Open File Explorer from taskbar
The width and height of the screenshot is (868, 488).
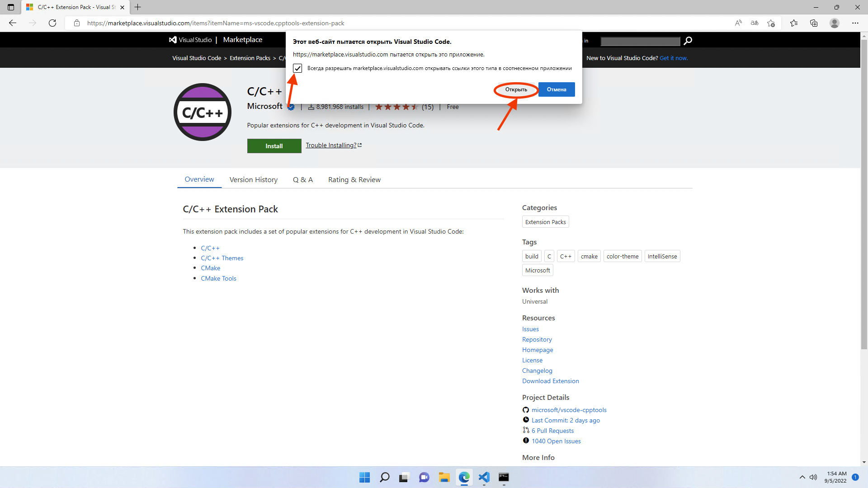[x=444, y=477]
